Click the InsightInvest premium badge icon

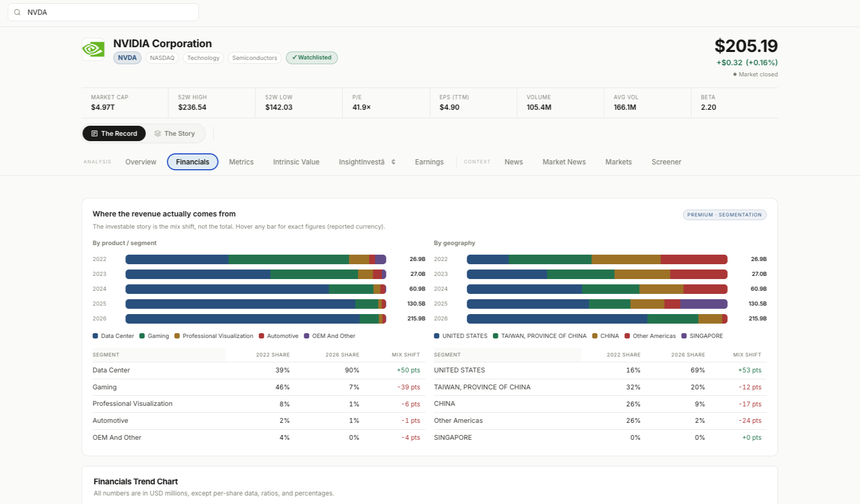click(393, 162)
